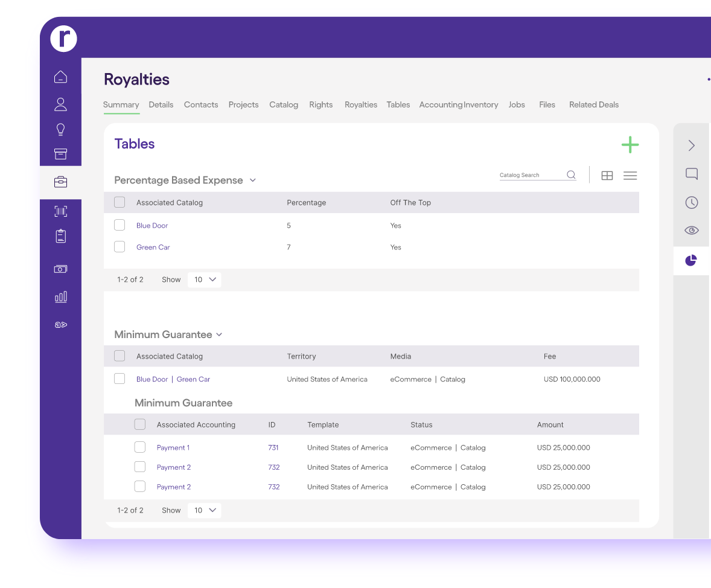Open Blue Door link in Minimum Guarantee row
711x588 pixels.
pyautogui.click(x=152, y=379)
